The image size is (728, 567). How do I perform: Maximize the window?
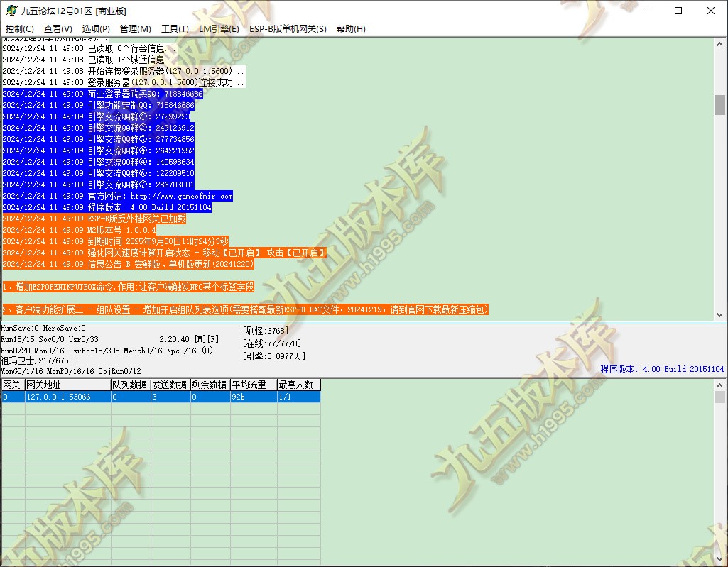pyautogui.click(x=678, y=11)
